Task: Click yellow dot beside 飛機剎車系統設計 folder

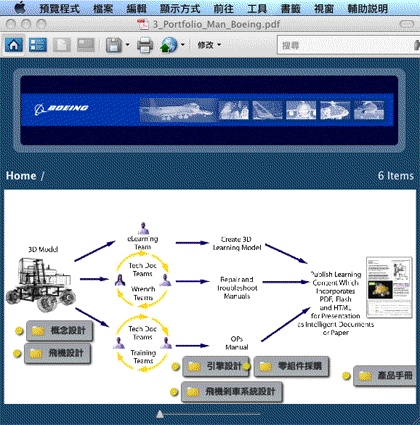Action: tap(174, 392)
